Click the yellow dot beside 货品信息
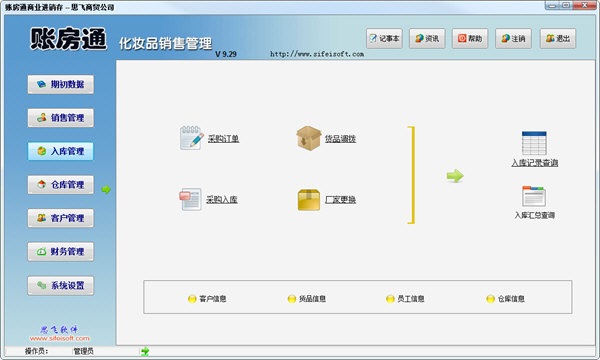Screen dimensions: 600x360 coord(292,299)
